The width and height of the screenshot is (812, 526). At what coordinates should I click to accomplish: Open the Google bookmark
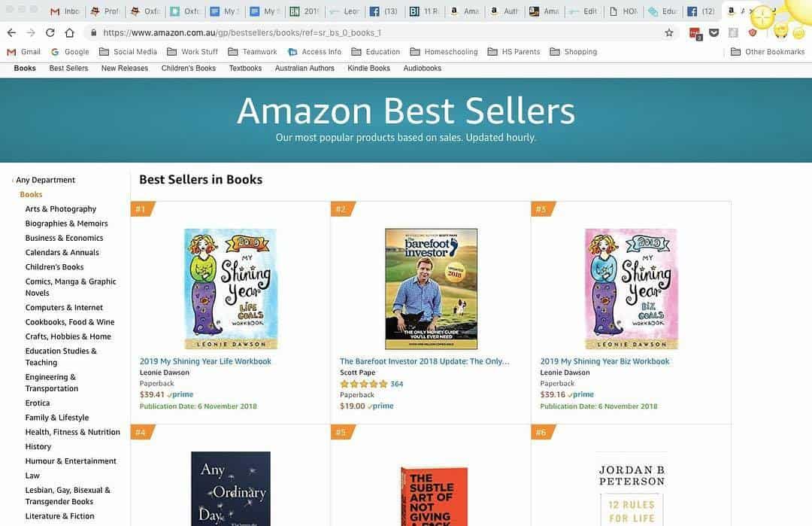(x=70, y=52)
